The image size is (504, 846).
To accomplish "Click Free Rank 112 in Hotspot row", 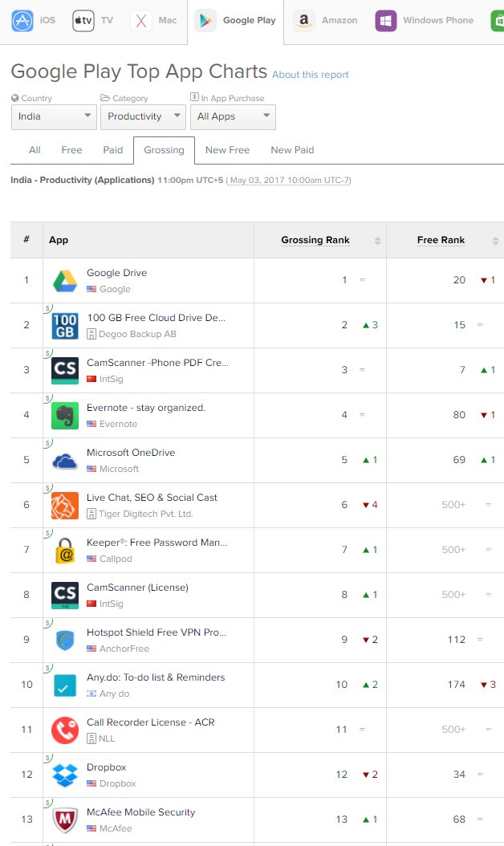I will click(457, 640).
